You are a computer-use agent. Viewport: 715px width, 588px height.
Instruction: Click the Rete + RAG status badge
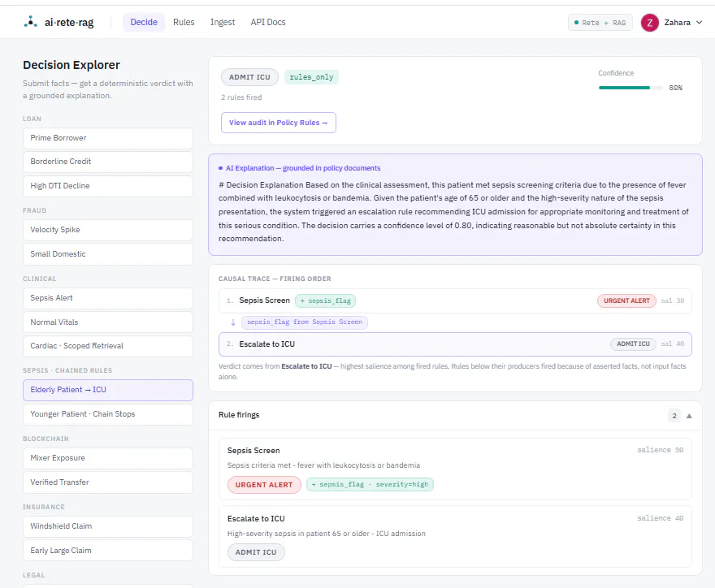600,23
